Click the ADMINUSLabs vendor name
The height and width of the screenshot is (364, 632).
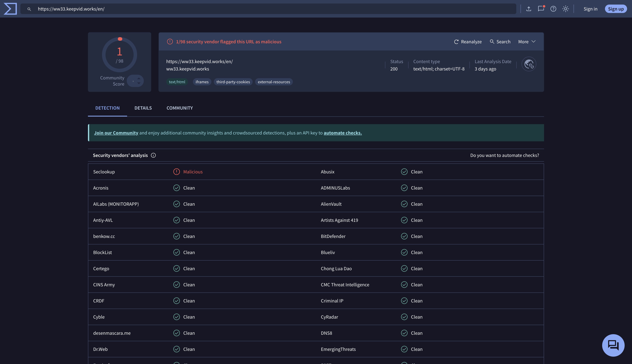coord(335,188)
